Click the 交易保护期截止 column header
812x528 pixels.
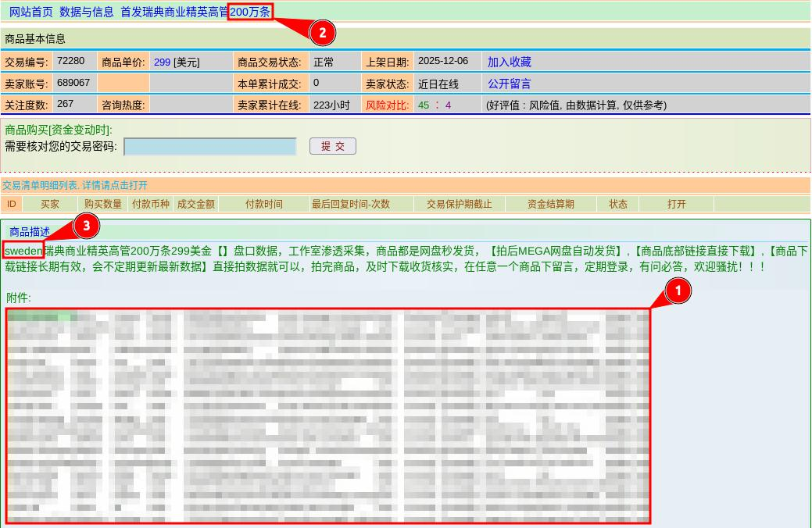459,204
